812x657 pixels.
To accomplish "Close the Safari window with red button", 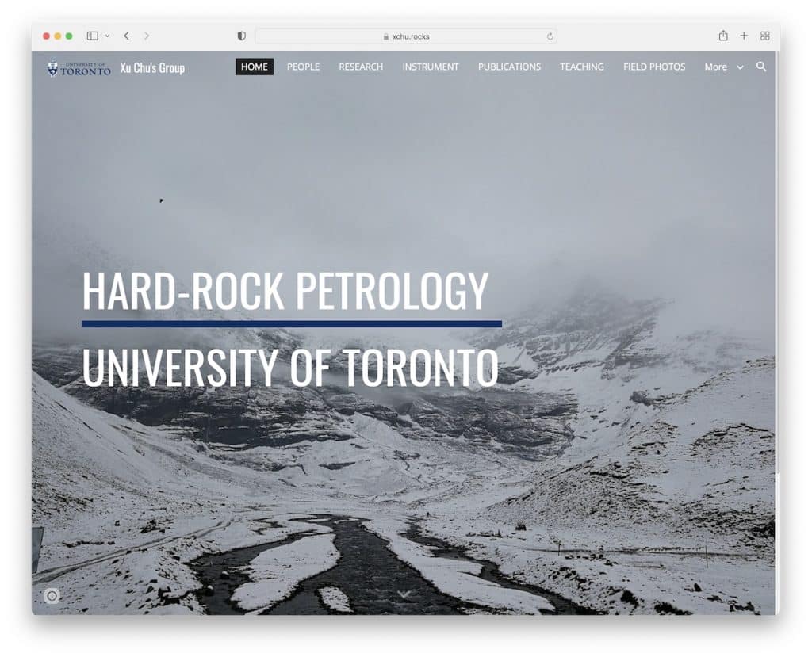I will click(46, 36).
